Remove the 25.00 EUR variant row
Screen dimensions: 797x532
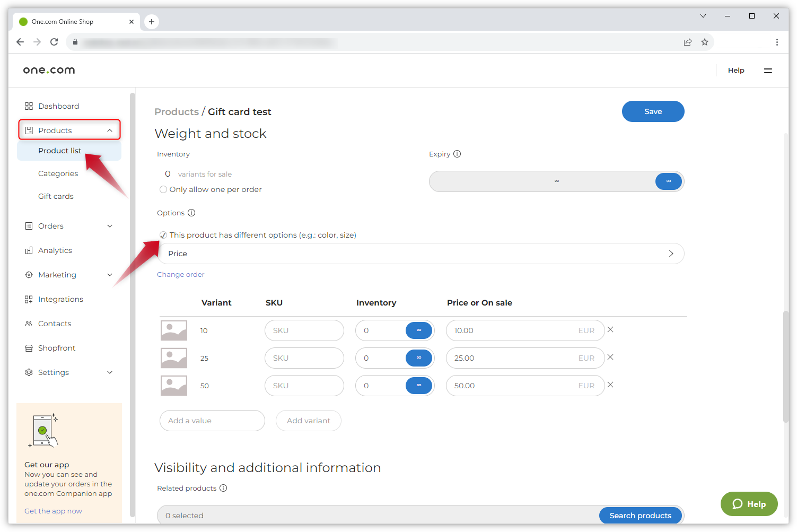pyautogui.click(x=610, y=357)
